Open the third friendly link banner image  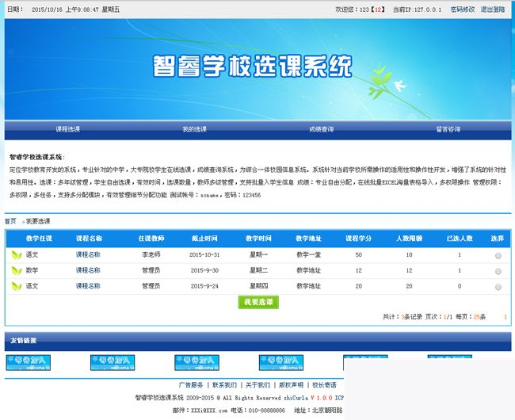(x=196, y=363)
